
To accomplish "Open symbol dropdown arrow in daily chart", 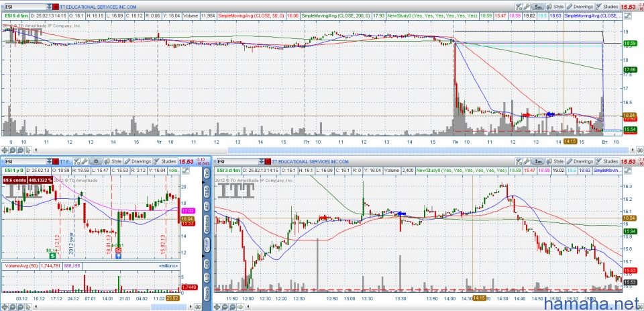I will pos(49,161).
